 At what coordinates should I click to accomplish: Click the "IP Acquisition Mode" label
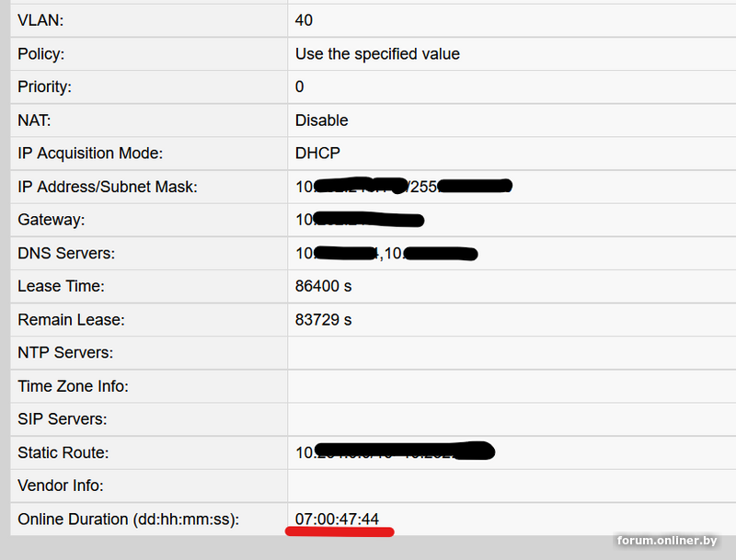[x=90, y=154]
